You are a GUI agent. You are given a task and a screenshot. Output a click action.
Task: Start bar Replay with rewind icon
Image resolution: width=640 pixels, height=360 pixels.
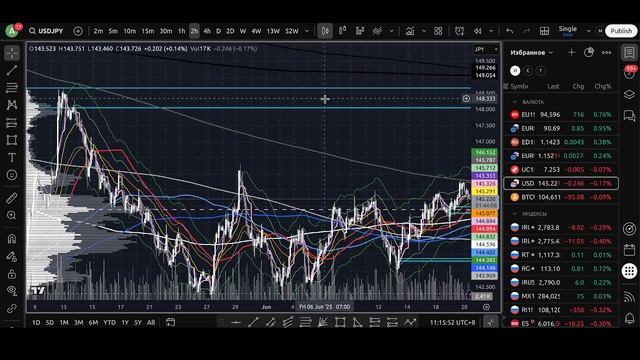click(x=477, y=31)
